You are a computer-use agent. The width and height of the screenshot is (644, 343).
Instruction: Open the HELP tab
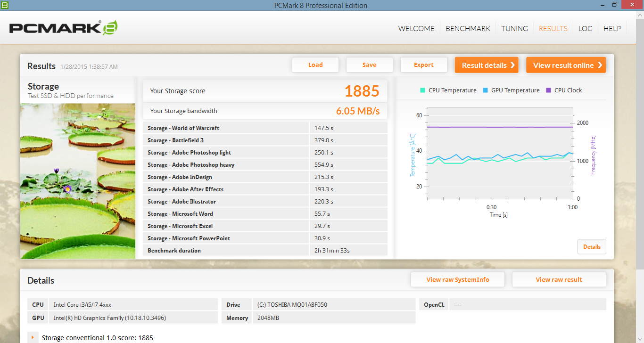[x=612, y=28]
